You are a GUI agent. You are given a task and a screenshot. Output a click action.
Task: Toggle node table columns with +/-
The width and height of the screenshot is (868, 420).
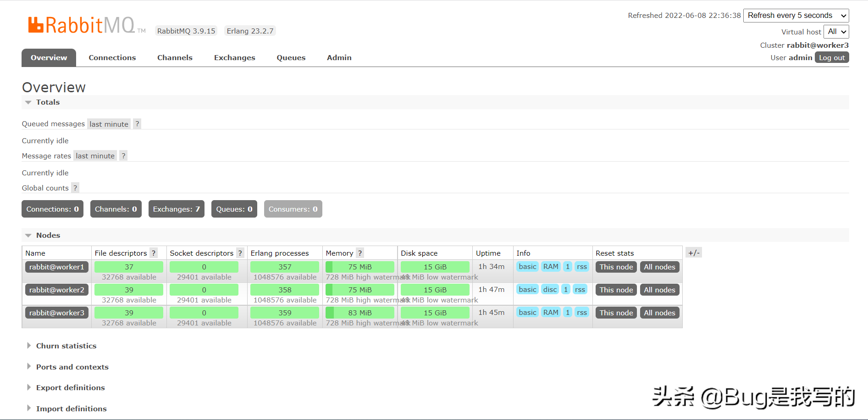coord(694,252)
